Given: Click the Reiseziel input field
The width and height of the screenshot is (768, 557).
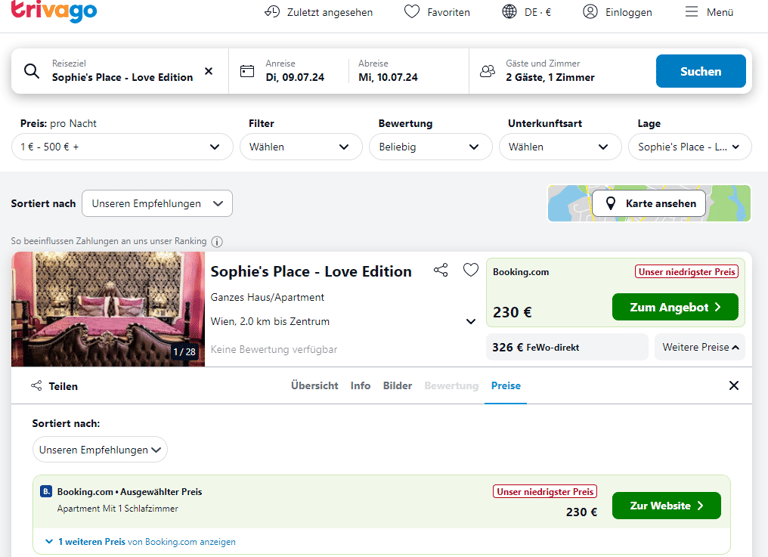Looking at the screenshot, I should (122, 71).
